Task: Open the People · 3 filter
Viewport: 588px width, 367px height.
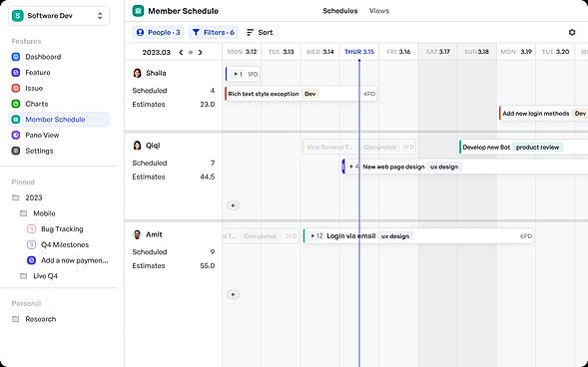Action: click(x=159, y=33)
